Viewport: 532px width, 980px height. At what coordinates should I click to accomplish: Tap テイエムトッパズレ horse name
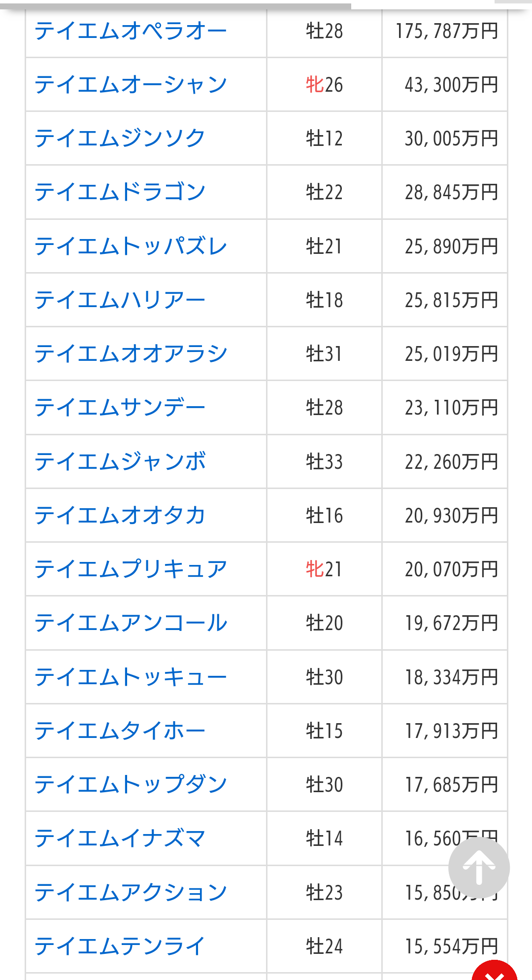click(131, 246)
